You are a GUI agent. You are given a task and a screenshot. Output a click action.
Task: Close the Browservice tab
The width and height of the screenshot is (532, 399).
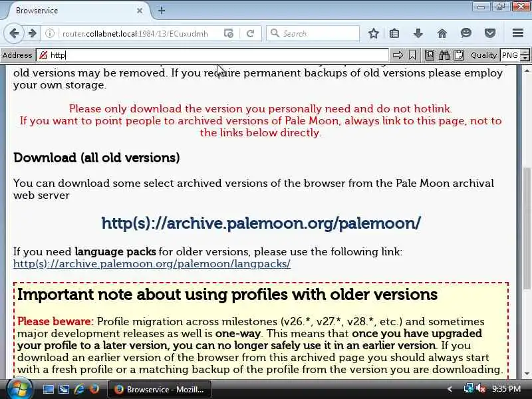pos(140,11)
